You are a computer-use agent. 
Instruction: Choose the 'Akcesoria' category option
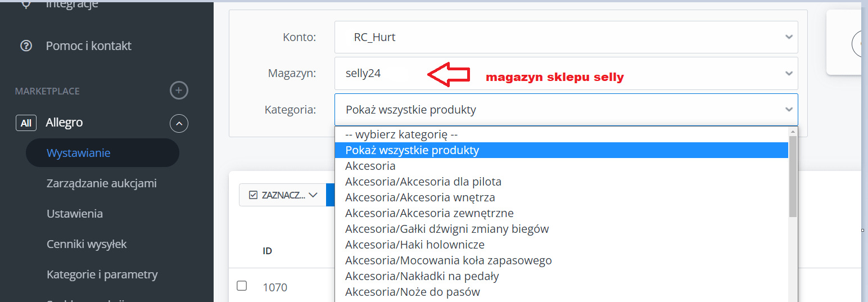pos(370,166)
